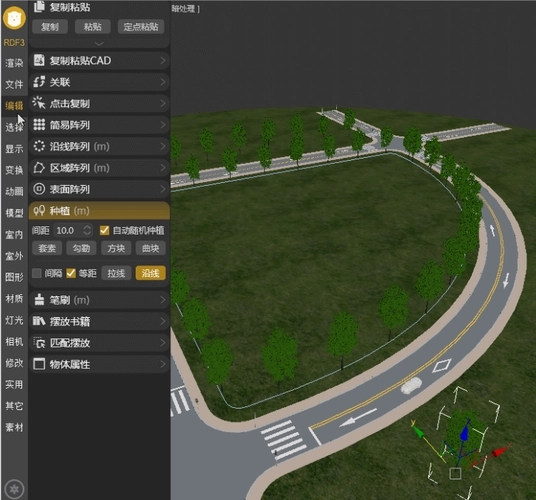Select the 区域阵列 polygon icon
Image resolution: width=536 pixels, height=500 pixels.
click(x=39, y=167)
